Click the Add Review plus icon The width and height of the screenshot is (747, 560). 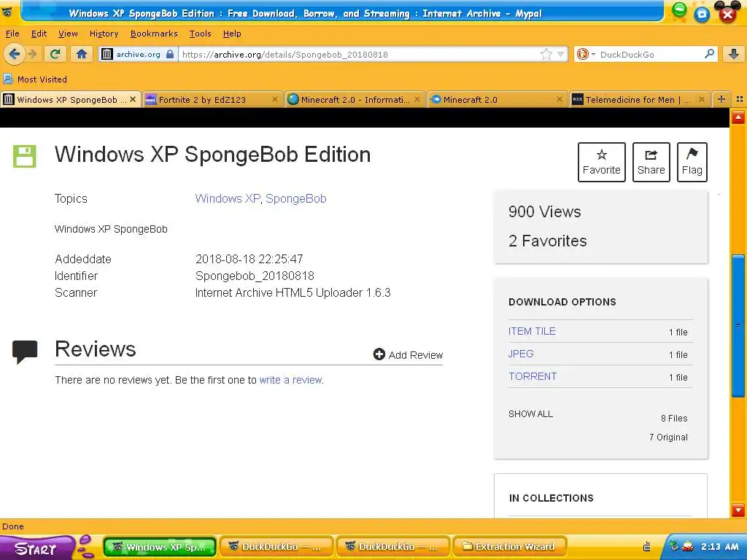tap(379, 354)
